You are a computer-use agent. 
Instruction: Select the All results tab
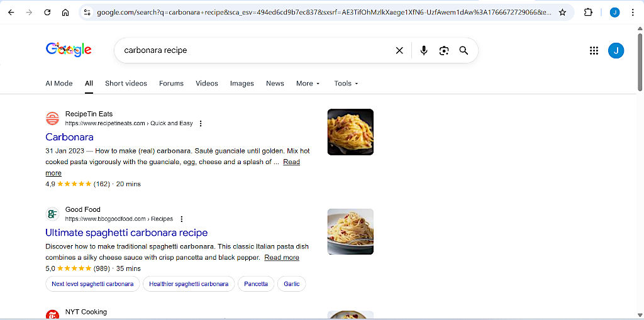pos(89,84)
